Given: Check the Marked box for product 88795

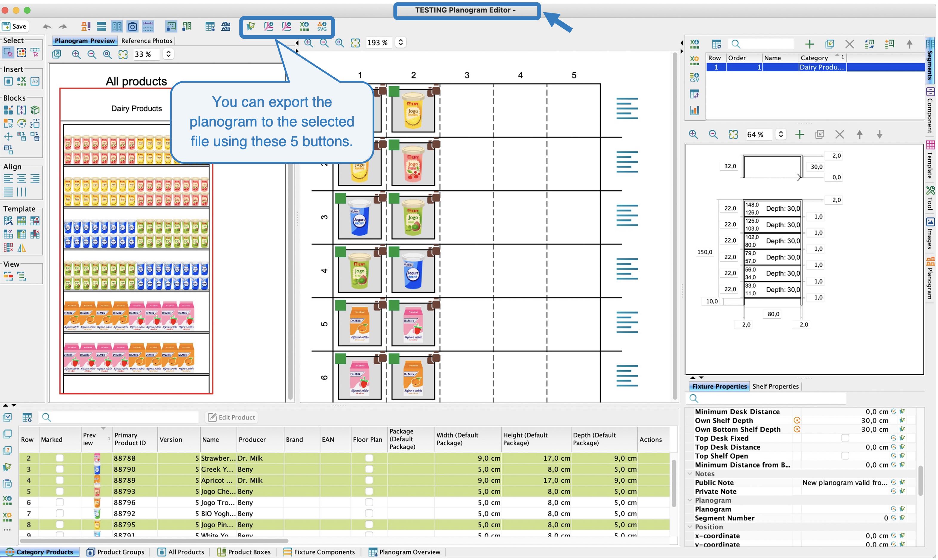Looking at the screenshot, I should (x=60, y=524).
